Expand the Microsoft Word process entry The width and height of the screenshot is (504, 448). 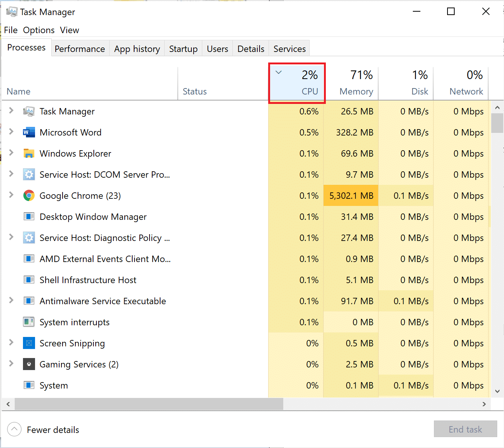point(11,132)
